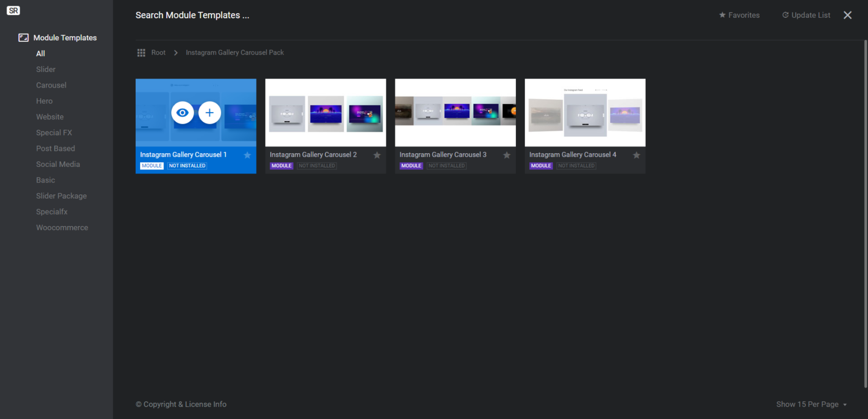The image size is (868, 419).
Task: Click the Instagram Gallery Carousel 4 title
Action: coord(573,155)
